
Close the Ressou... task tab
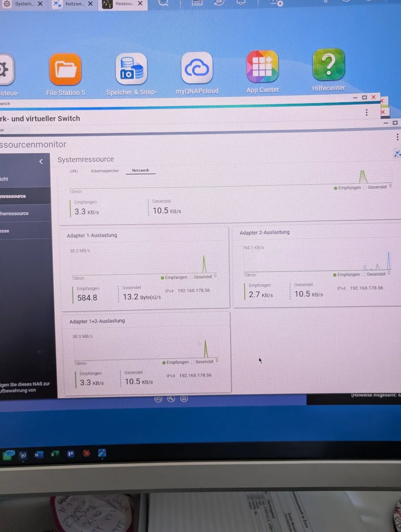(x=140, y=3)
